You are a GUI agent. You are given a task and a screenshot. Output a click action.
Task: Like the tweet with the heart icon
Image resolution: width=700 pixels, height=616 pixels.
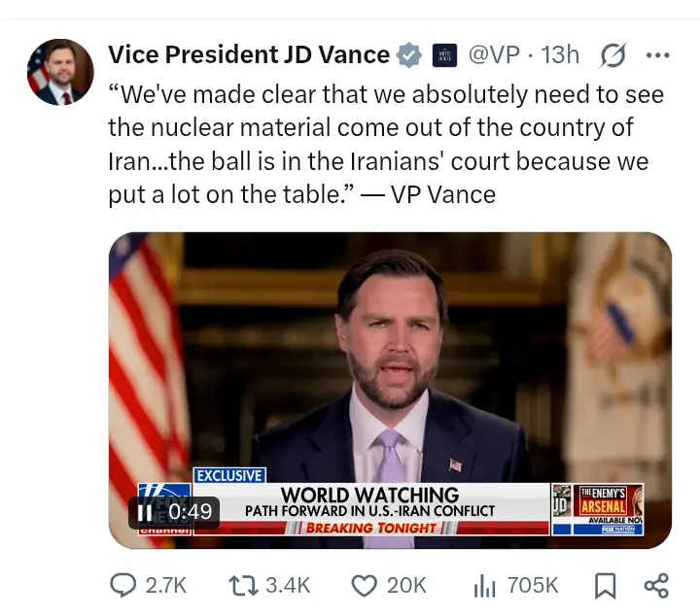pos(364,585)
